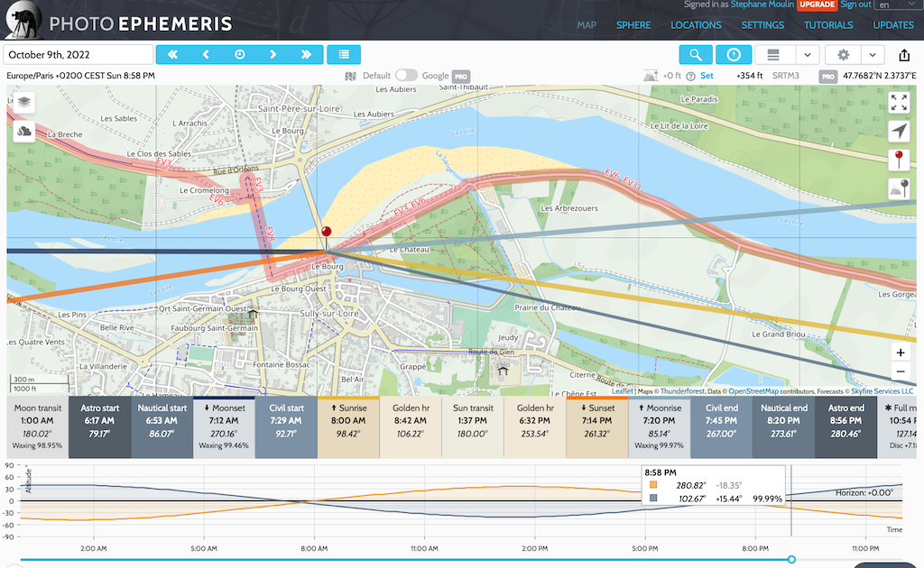Open the events list button
This screenshot has height=568, width=924.
[344, 55]
